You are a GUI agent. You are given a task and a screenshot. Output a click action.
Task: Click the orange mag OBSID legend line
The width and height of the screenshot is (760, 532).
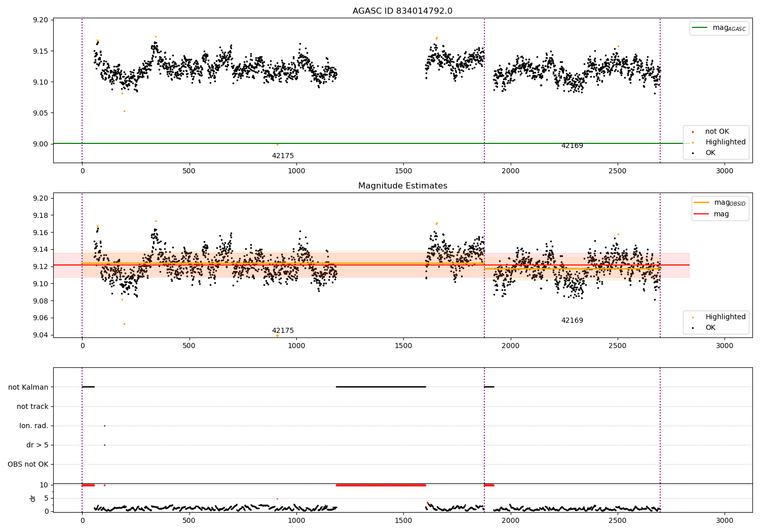(x=702, y=203)
